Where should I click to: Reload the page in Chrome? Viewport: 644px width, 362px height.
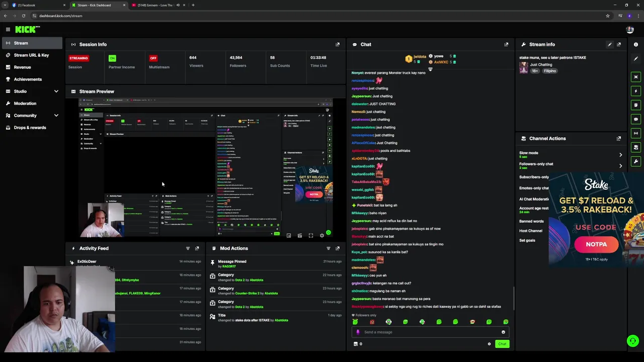point(23,16)
